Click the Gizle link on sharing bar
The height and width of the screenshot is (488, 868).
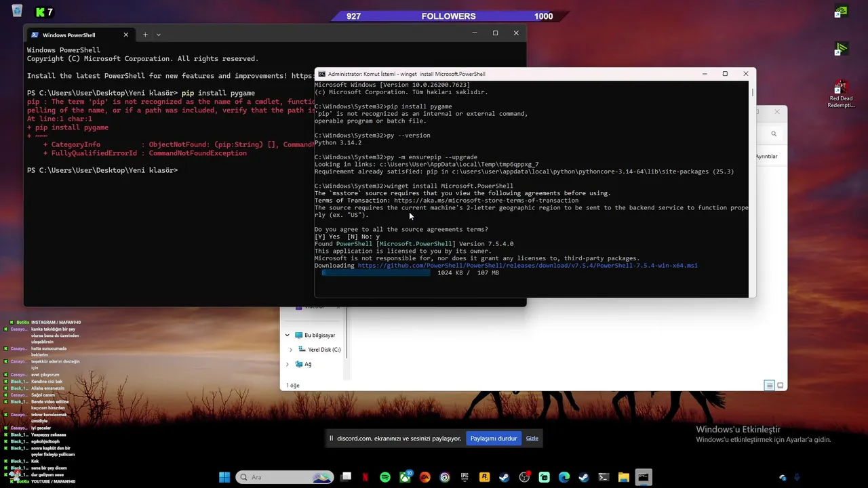[532, 439]
